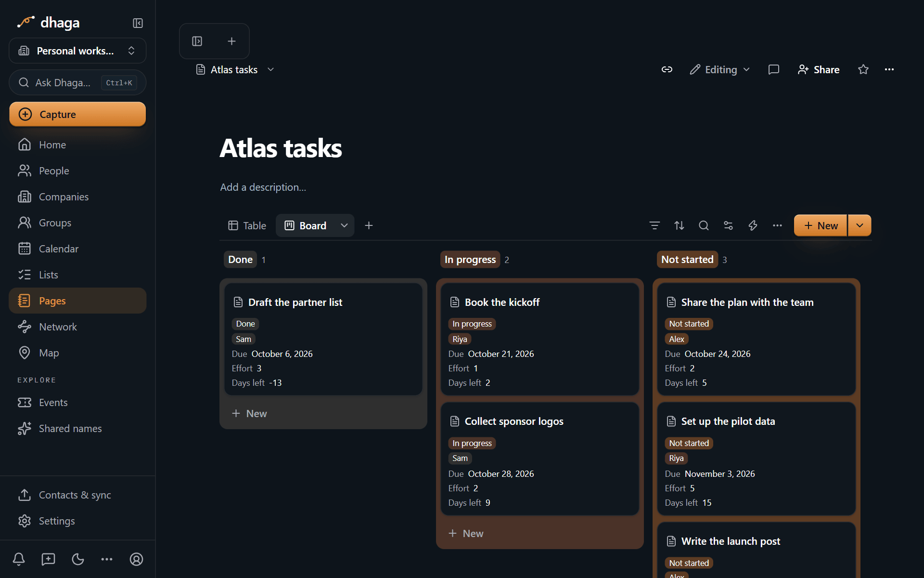This screenshot has width=924, height=578.
Task: Open the Editing mode dropdown
Action: point(720,69)
